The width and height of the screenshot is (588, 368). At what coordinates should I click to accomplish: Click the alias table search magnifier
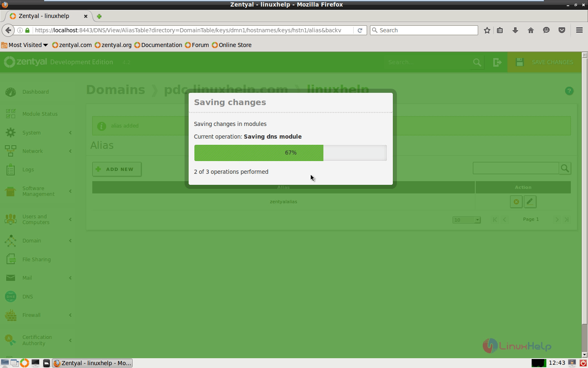coord(565,168)
